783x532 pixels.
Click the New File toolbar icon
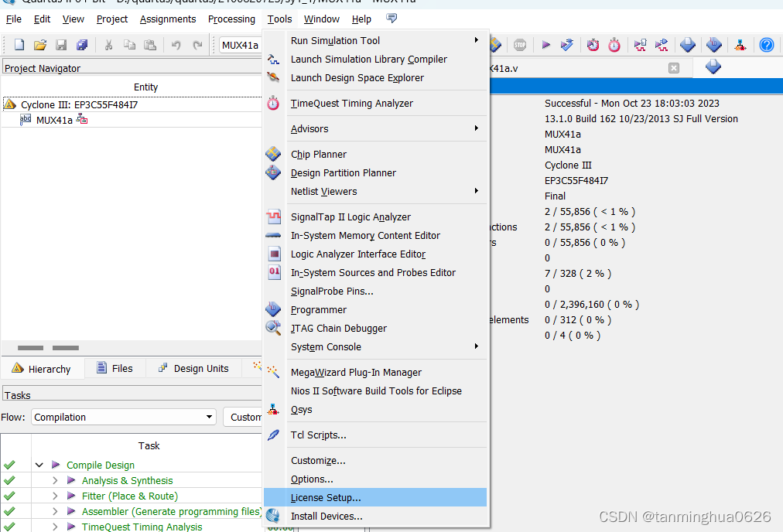19,45
